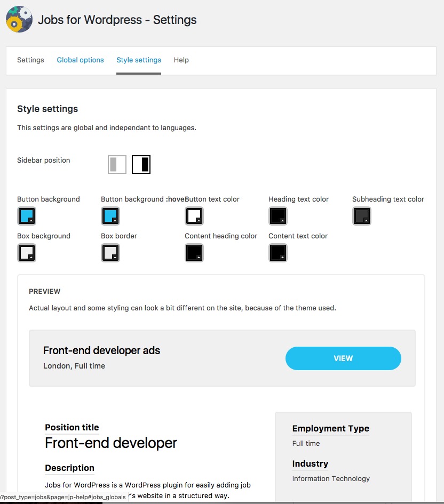Viewport: 444px width, 504px height.
Task: Click the 'Full time' value under Employment Type
Action: pyautogui.click(x=306, y=444)
